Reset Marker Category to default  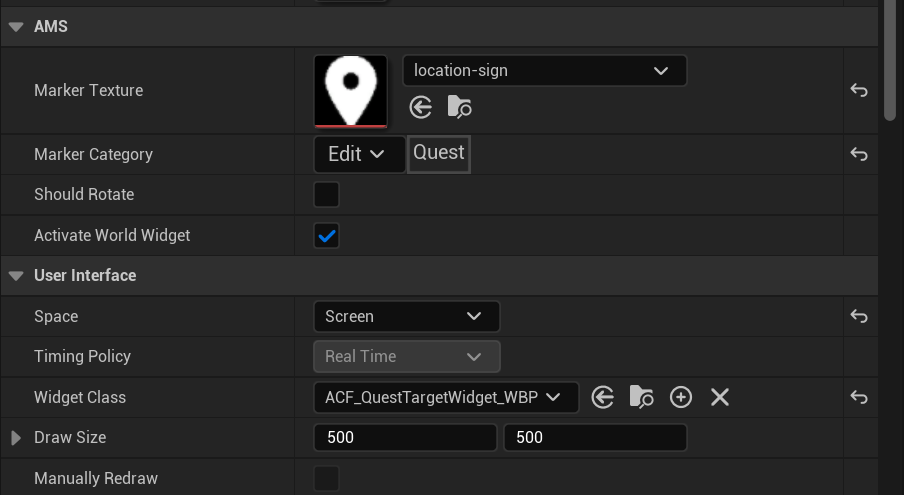click(858, 154)
